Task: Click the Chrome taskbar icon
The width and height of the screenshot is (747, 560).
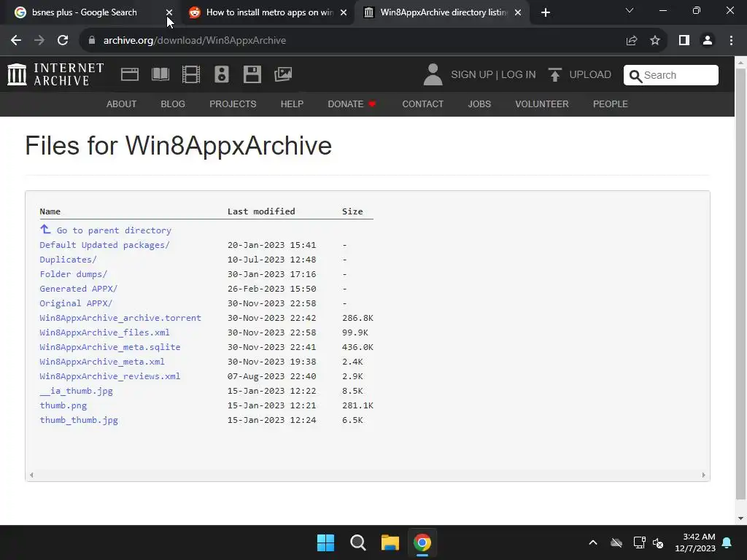Action: point(422,542)
